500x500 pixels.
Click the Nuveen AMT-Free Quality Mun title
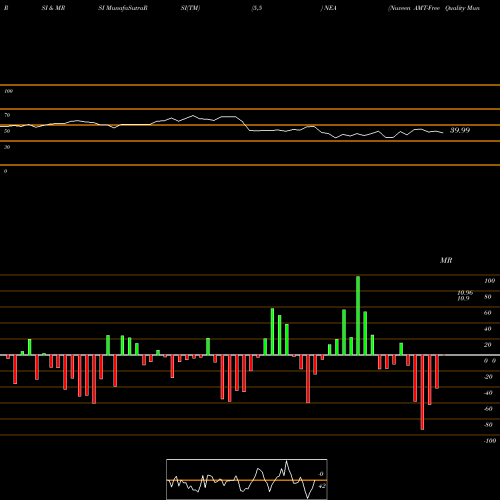(434, 8)
